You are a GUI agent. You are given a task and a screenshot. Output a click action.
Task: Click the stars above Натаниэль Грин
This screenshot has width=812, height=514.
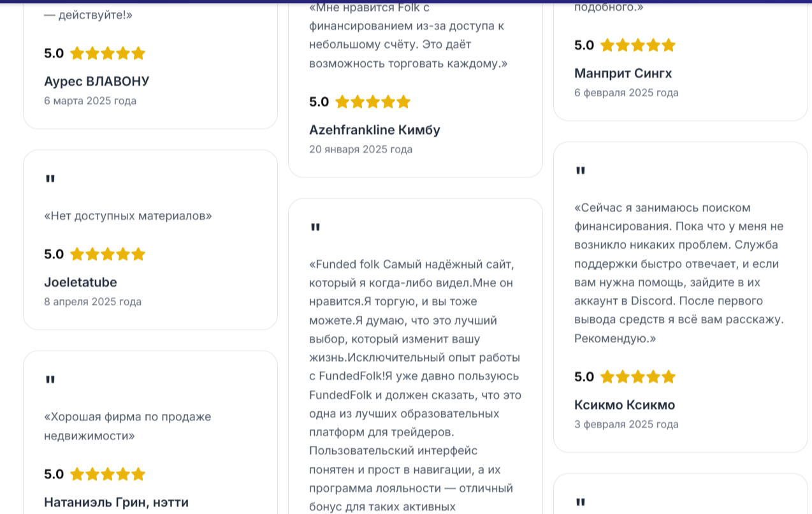[108, 474]
